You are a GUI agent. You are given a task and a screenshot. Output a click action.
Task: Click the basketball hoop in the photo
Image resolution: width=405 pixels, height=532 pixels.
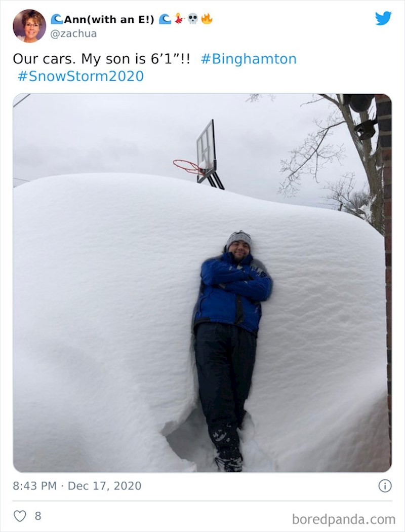[199, 156]
